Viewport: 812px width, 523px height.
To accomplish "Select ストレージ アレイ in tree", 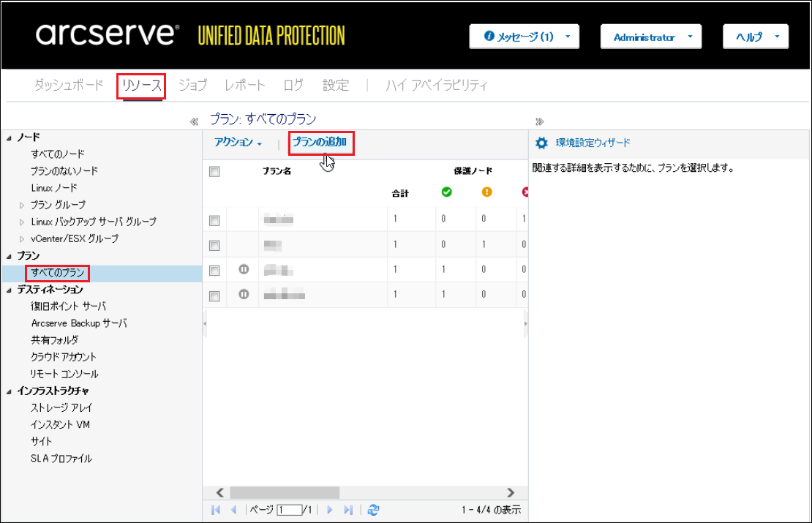I will 61,408.
